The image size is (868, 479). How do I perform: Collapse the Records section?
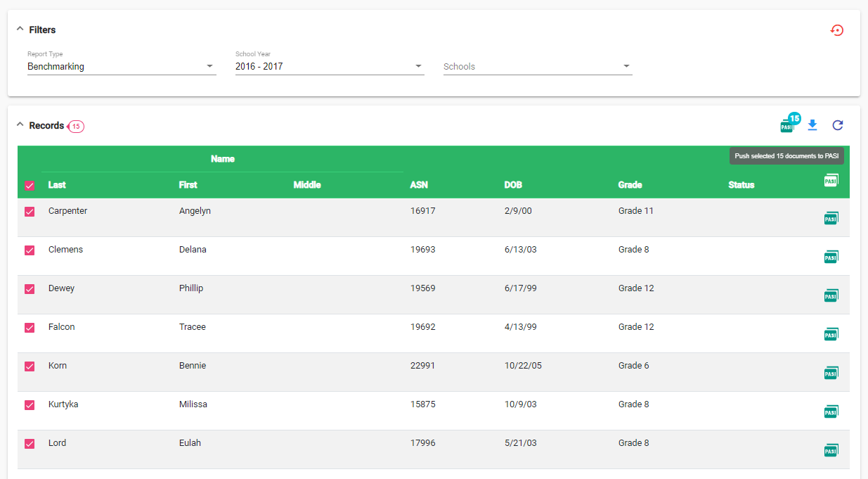click(20, 125)
